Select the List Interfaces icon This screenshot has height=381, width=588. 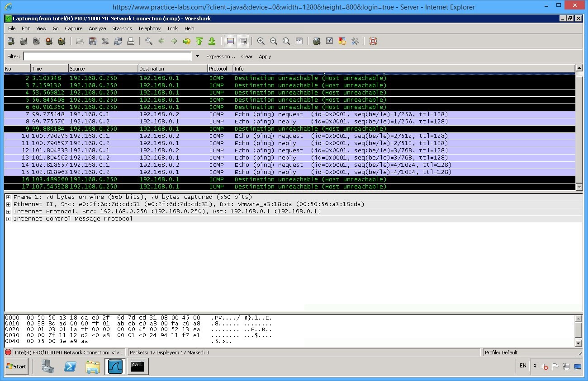tap(11, 41)
